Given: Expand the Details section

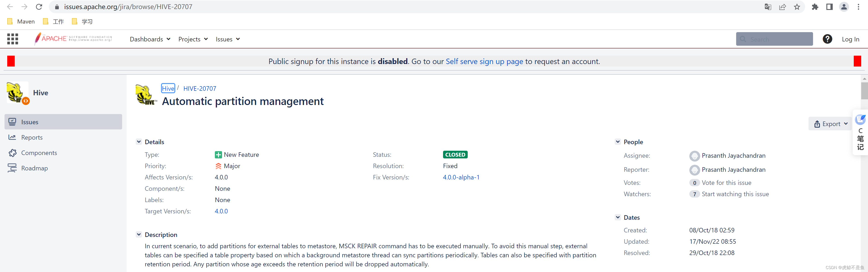Looking at the screenshot, I should (139, 141).
